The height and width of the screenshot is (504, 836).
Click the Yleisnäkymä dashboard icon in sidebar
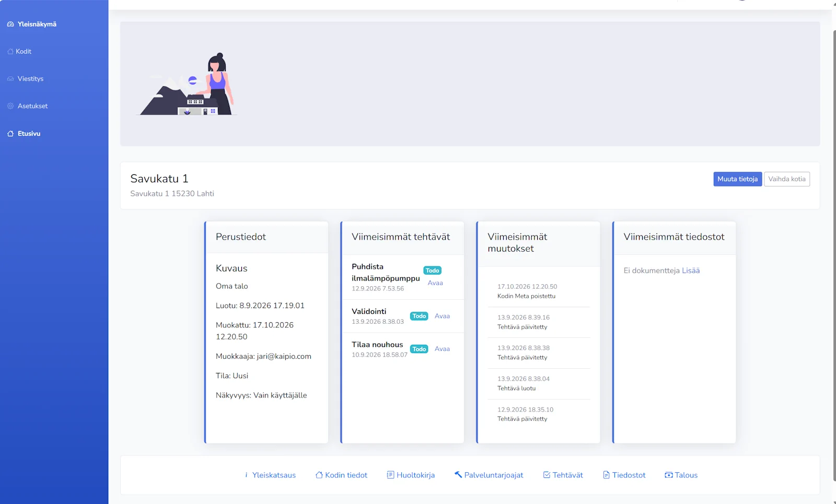[x=10, y=24]
